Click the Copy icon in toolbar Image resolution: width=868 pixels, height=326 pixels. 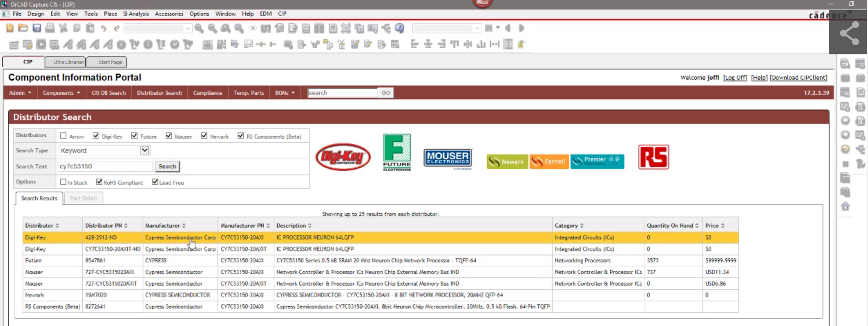click(77, 28)
